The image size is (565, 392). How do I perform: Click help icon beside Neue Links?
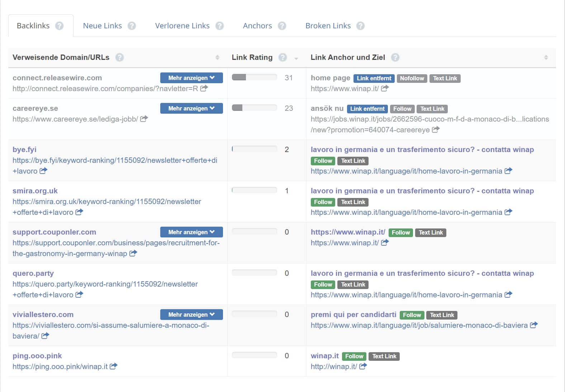(x=132, y=26)
